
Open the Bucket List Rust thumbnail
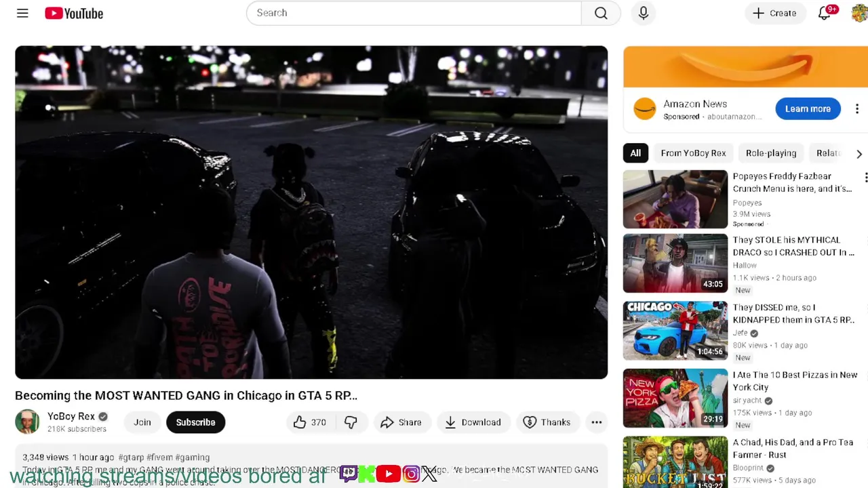675,462
